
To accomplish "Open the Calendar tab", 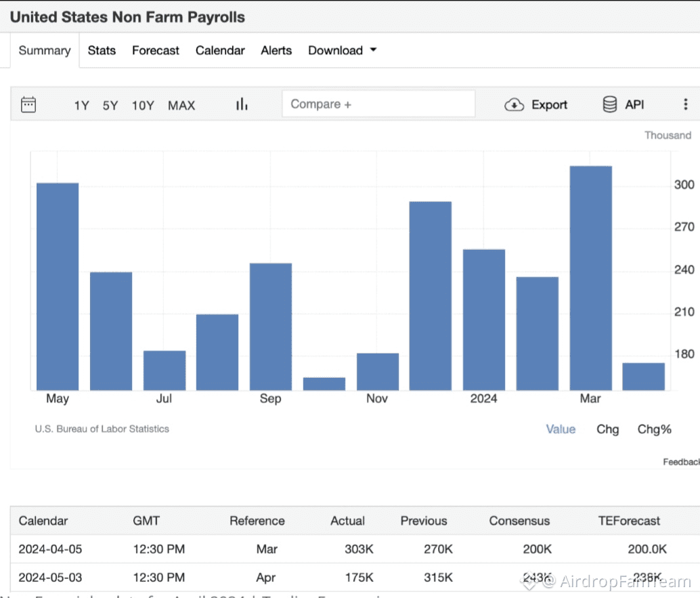I will coord(220,51).
